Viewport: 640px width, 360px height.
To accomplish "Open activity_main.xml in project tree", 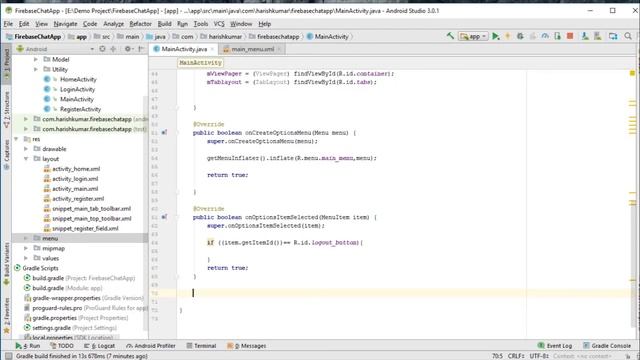I will 75,189.
